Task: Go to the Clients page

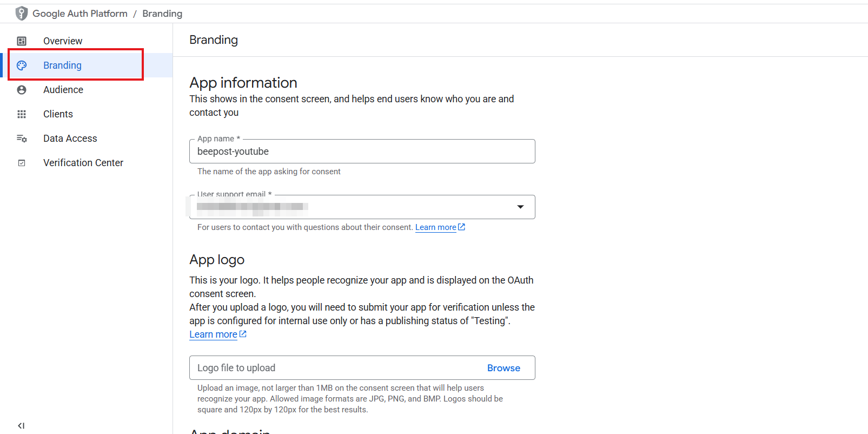Action: [x=87, y=114]
